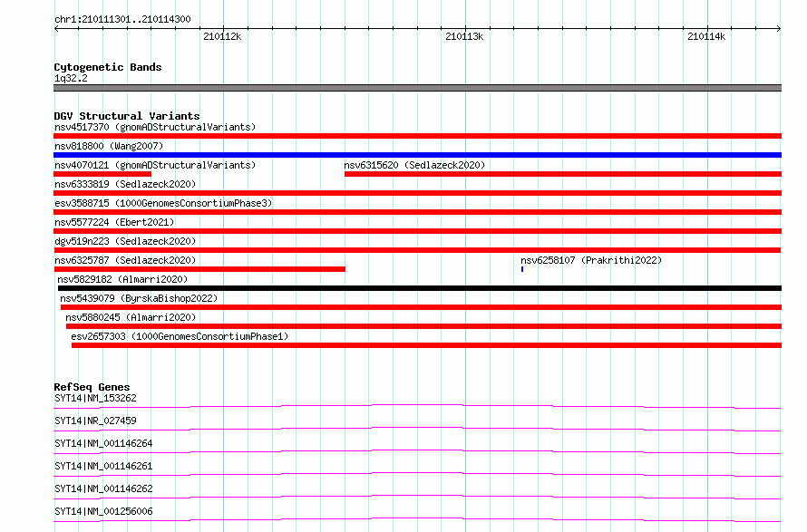This screenshot has height=532, width=807.
Task: Click the black nsv5829182 Almarri2020 bar
Action: 420,288
